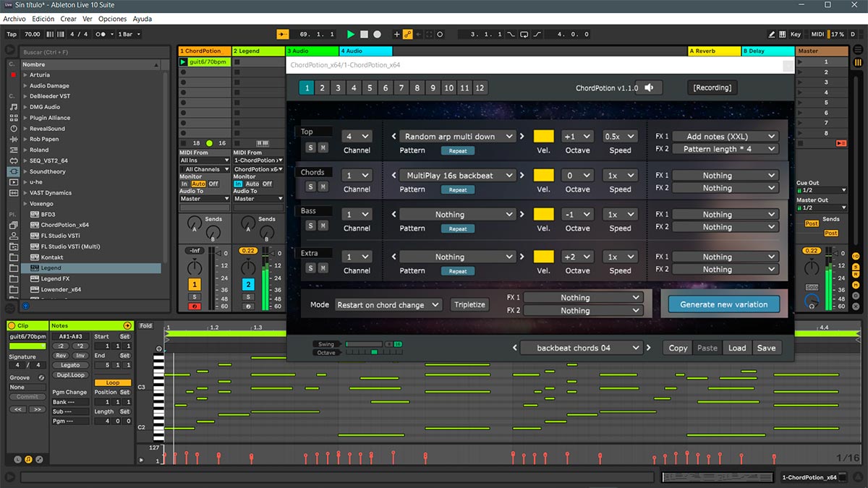Toggle the computer MIDI keyboard icon
868x488 pixels.
click(783, 34)
